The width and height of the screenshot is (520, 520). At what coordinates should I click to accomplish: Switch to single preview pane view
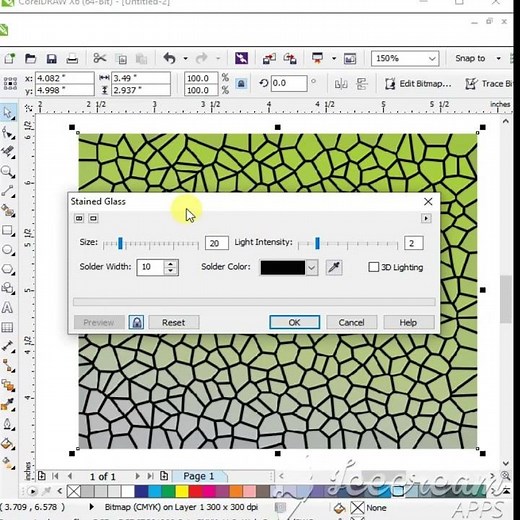[93, 218]
